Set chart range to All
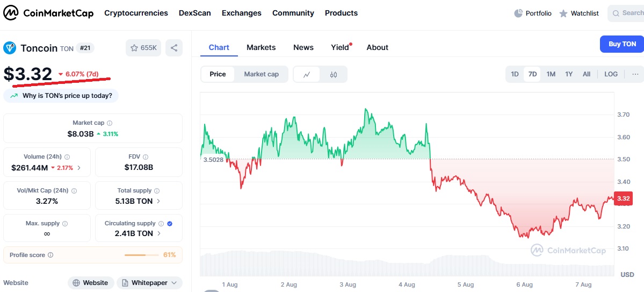Image resolution: width=644 pixels, height=292 pixels. pos(587,74)
